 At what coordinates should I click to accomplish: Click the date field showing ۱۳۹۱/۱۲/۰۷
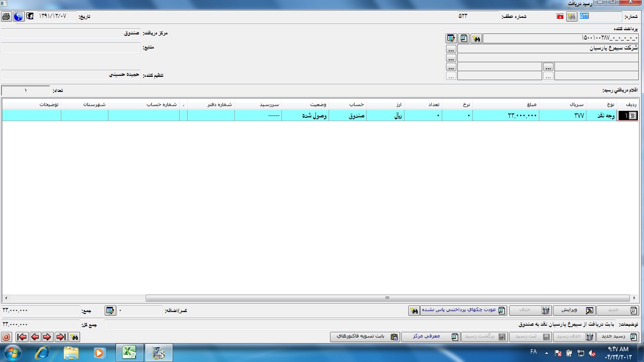(x=57, y=16)
